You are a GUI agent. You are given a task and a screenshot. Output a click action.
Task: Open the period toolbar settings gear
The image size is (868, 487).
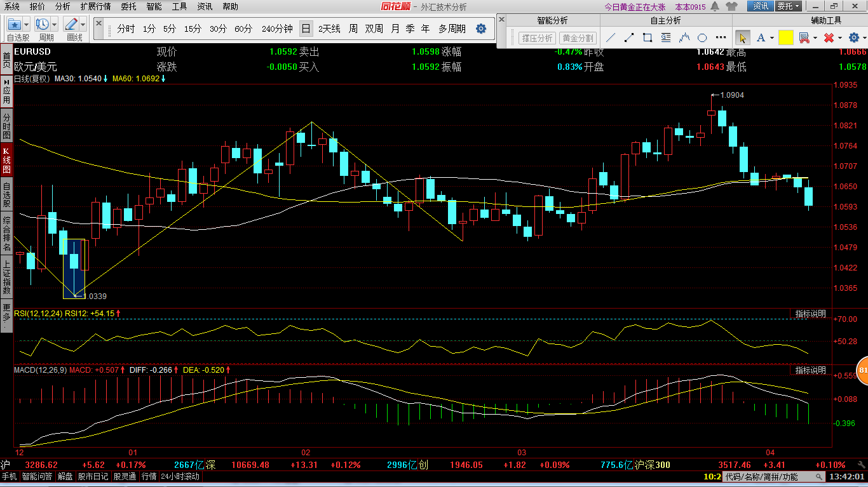(x=481, y=29)
